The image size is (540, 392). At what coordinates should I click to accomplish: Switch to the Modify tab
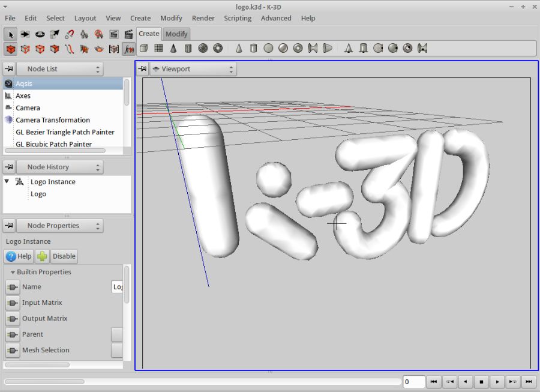point(176,34)
